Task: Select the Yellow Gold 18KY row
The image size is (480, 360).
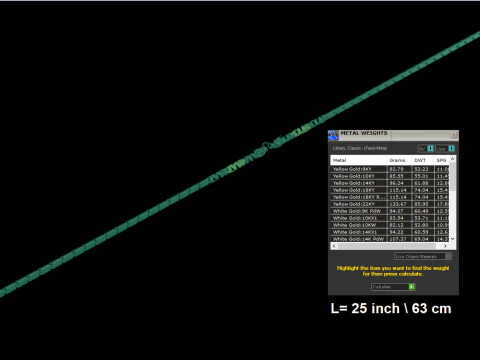Action: [x=390, y=190]
